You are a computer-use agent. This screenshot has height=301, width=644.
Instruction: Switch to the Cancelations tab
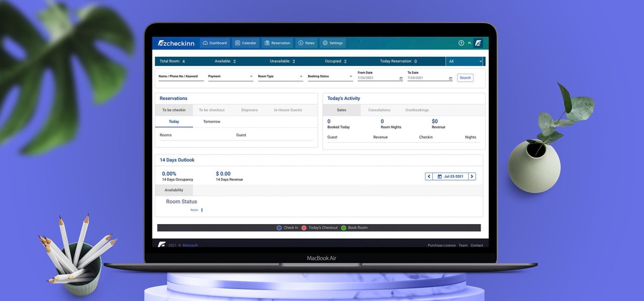pyautogui.click(x=380, y=110)
